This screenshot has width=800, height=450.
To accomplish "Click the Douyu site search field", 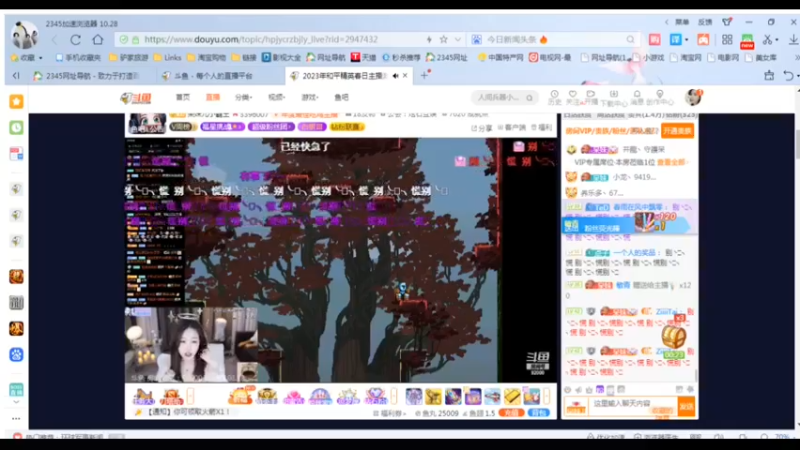I will (x=499, y=97).
